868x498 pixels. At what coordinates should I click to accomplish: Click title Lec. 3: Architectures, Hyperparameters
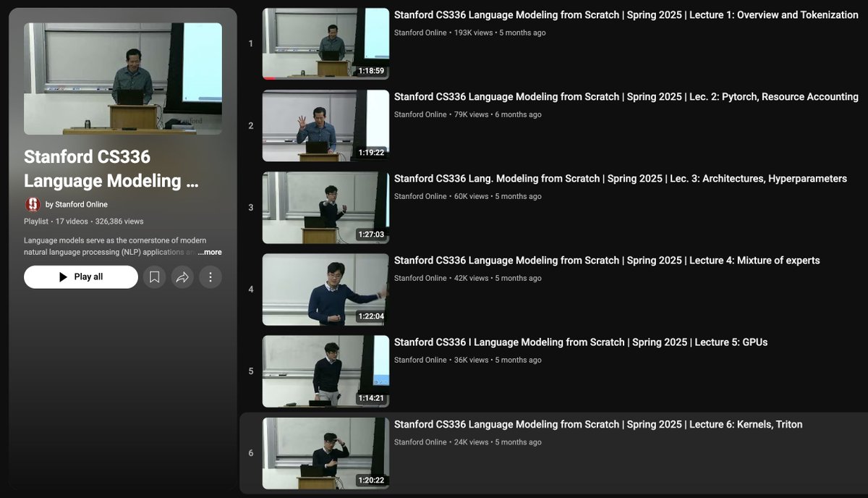[x=621, y=178]
